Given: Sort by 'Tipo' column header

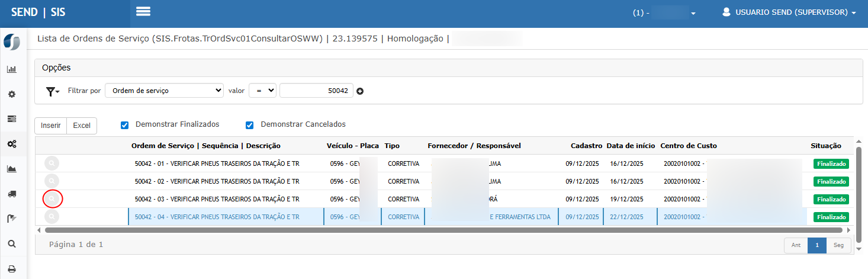Looking at the screenshot, I should tap(392, 146).
